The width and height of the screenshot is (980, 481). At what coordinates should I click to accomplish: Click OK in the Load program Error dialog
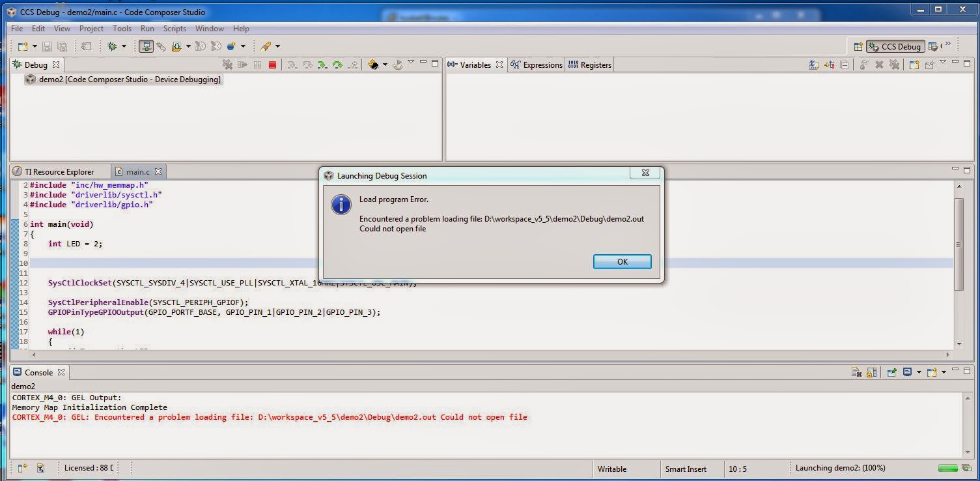click(x=623, y=261)
